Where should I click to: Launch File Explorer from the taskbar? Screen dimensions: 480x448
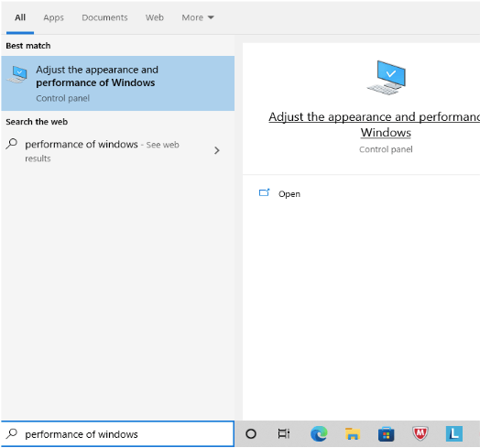click(x=353, y=433)
